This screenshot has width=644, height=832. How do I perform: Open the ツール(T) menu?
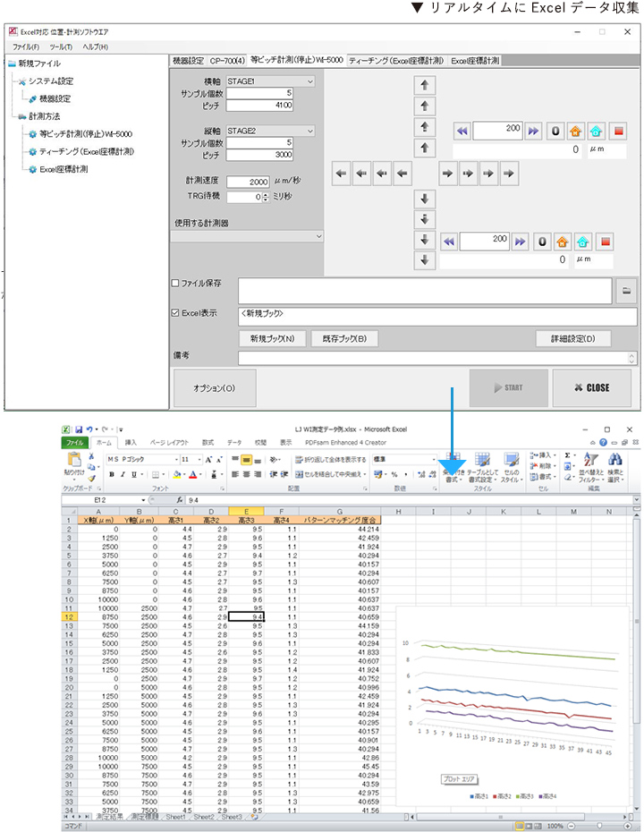(61, 47)
